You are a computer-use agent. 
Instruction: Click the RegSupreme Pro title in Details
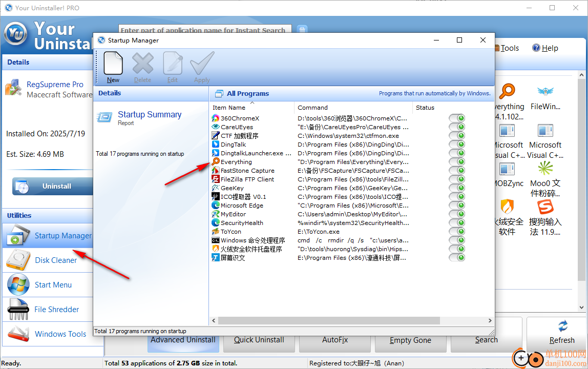[55, 85]
